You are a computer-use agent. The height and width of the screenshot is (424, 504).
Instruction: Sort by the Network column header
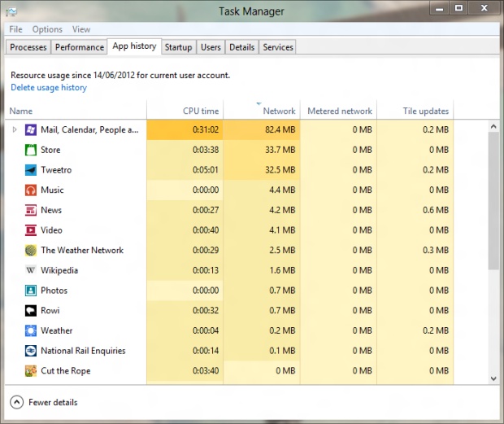click(x=262, y=111)
